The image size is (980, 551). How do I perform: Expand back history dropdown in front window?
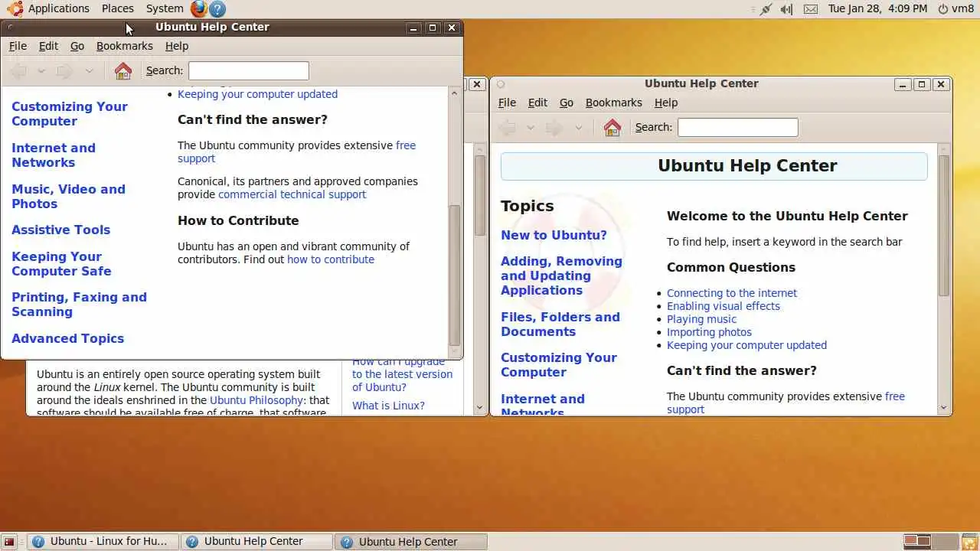click(41, 71)
